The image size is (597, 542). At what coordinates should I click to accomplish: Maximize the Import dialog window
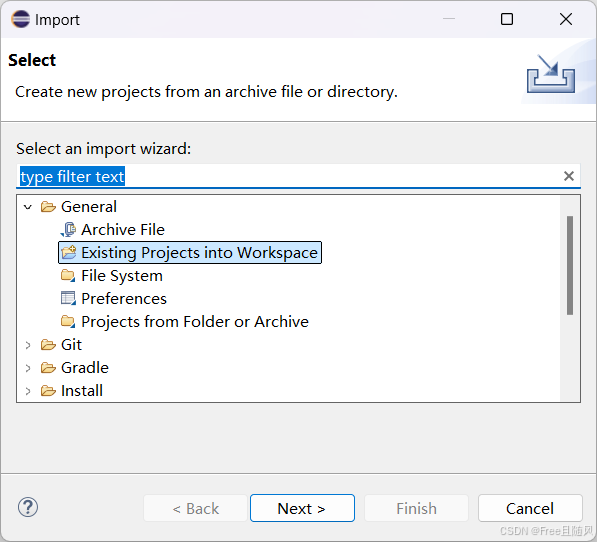click(x=507, y=19)
